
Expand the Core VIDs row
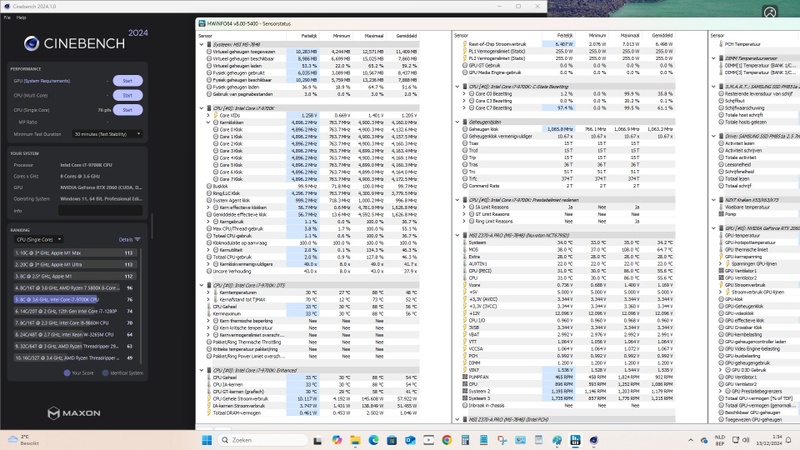(208, 115)
